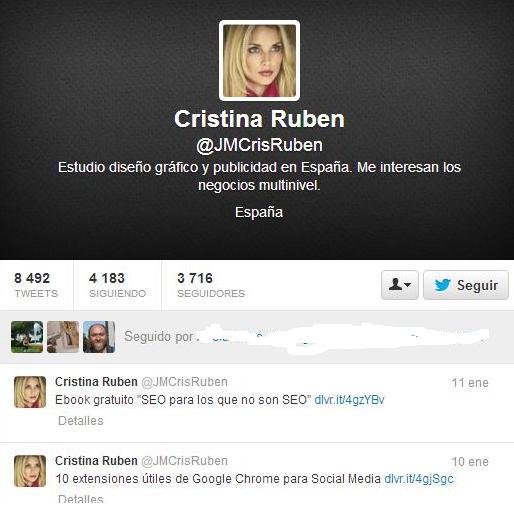
Task: Click @JMCrisRuben handle in the first tweet
Action: pyautogui.click(x=184, y=382)
